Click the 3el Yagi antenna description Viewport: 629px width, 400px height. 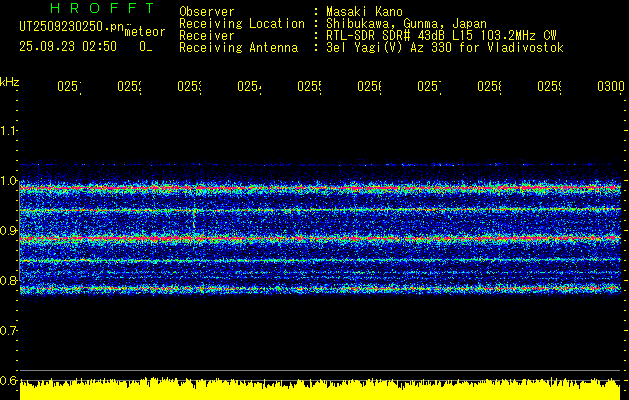click(x=445, y=48)
